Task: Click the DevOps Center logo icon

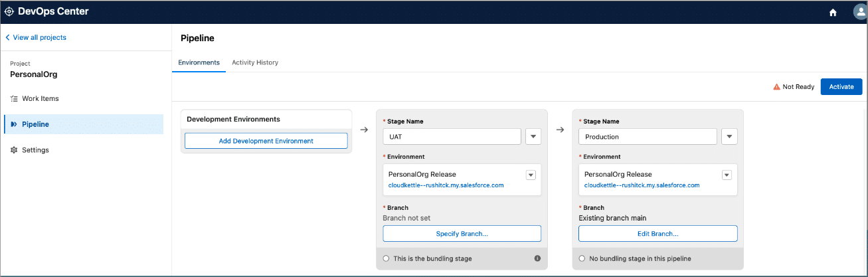Action: pos(9,11)
